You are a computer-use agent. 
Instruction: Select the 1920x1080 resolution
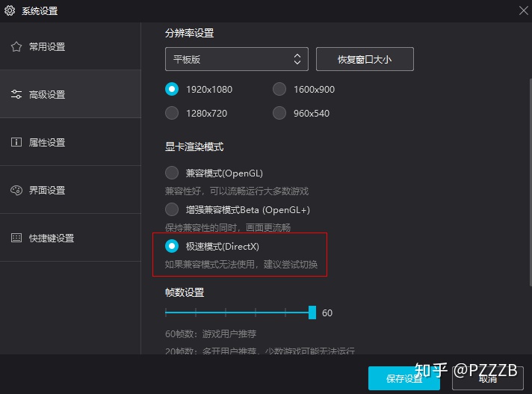(172, 89)
